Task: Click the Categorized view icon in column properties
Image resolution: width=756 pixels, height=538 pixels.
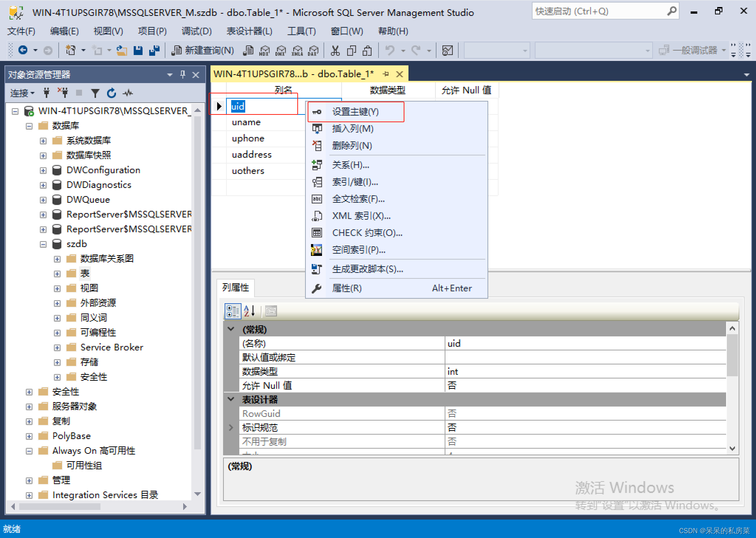Action: [x=233, y=311]
